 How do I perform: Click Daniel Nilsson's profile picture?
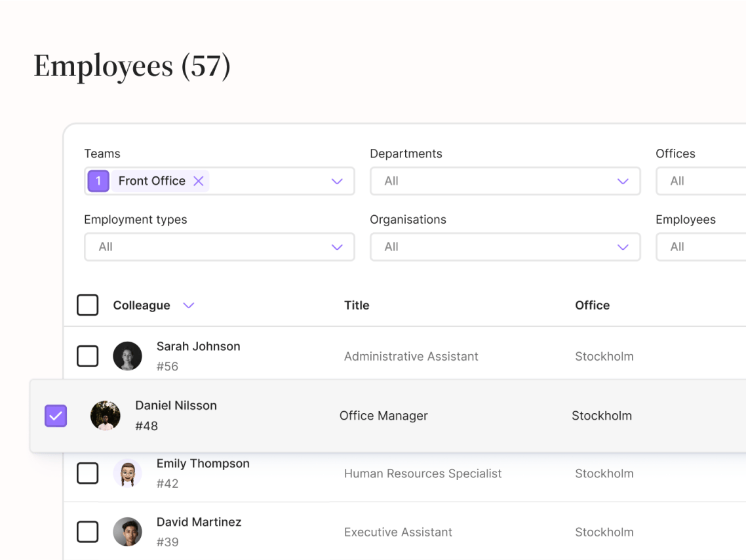pos(106,416)
